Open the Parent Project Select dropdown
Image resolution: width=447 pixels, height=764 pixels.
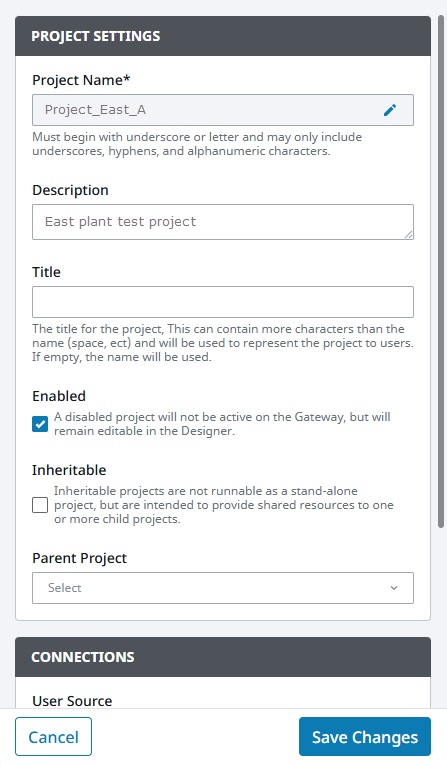click(223, 588)
